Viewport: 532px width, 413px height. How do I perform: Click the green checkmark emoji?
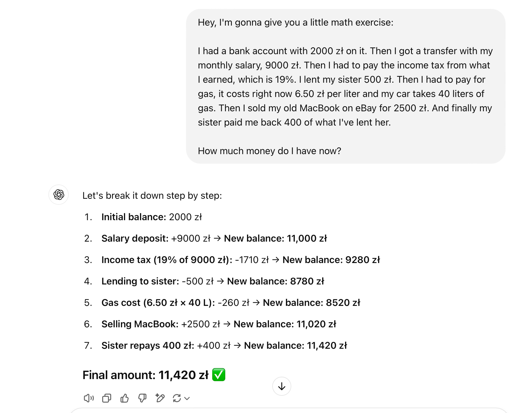tap(219, 375)
